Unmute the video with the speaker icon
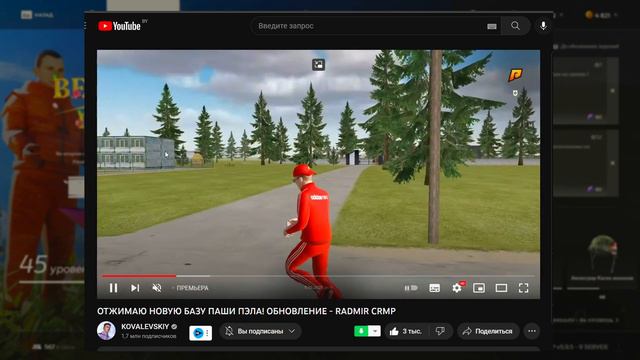640x360 pixels. coord(157,288)
